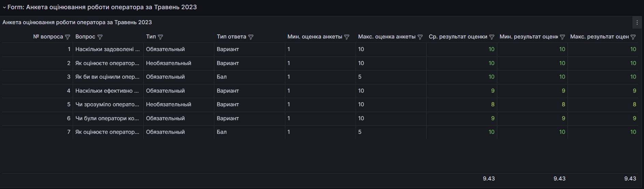Filter the Мин. оценка анкеты column
Viewport: 644px width, 189px height.
pyautogui.click(x=347, y=37)
